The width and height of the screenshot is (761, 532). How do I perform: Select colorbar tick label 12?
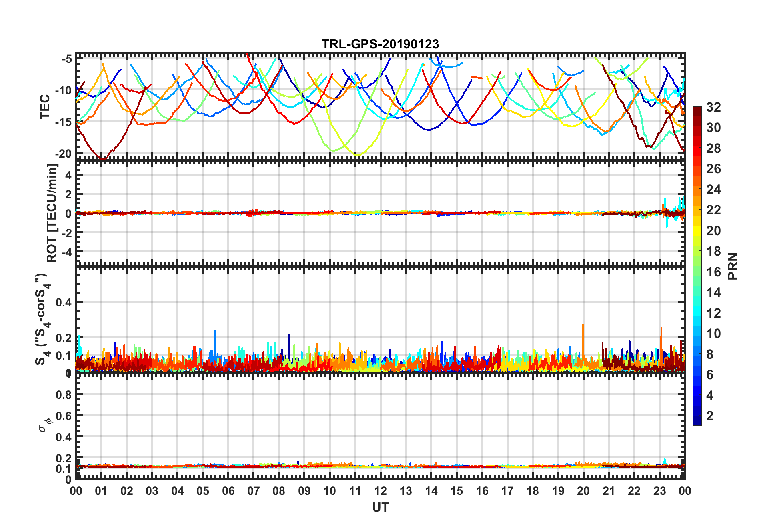coord(713,313)
